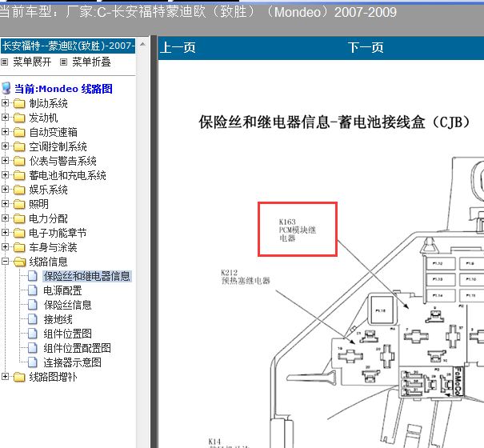Click the computer icon beside 当前:Mondeo 线路图
484x448 pixels.
[6, 88]
